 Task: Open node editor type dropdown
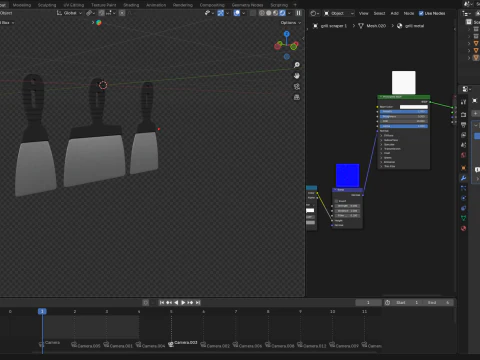314,13
